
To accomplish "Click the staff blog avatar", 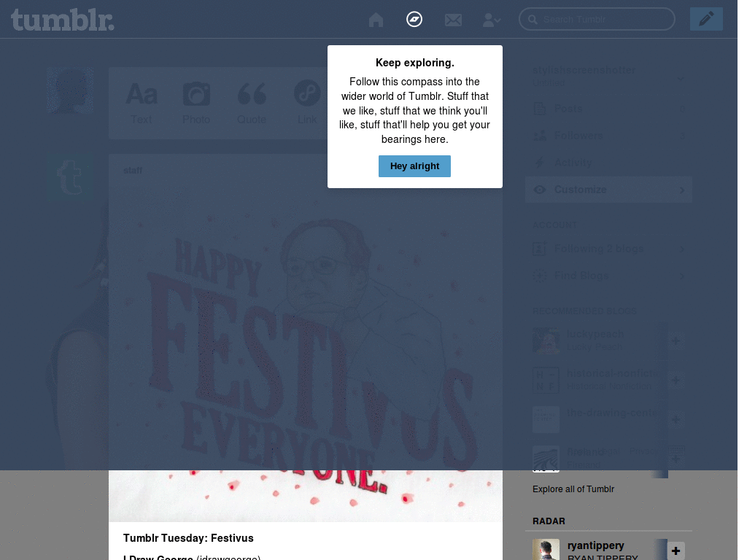I will click(70, 177).
